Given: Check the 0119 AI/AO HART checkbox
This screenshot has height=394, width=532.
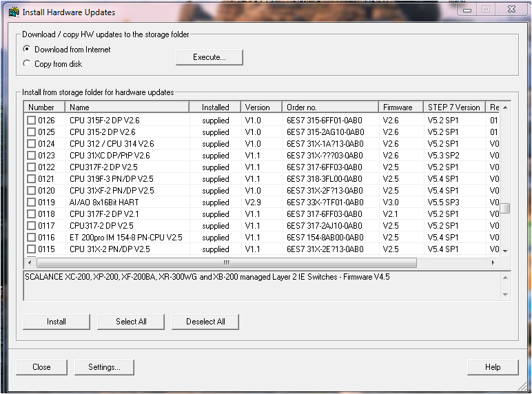Looking at the screenshot, I should (31, 202).
